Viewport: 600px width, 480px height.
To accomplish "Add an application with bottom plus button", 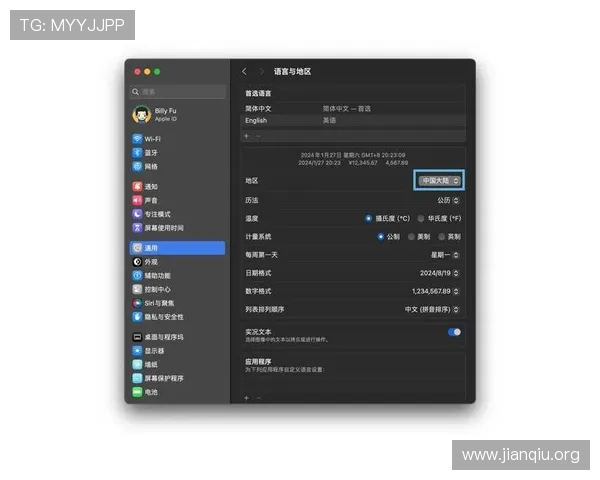I will (x=246, y=398).
